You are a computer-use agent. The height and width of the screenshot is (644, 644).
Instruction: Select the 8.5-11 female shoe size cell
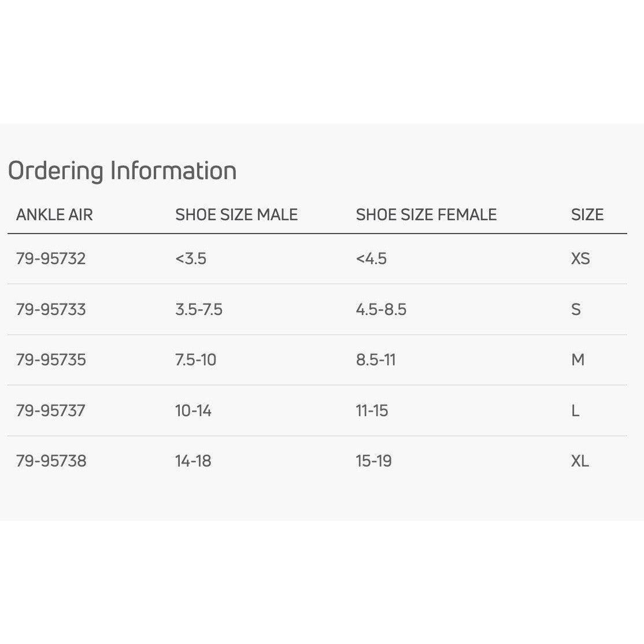click(376, 360)
